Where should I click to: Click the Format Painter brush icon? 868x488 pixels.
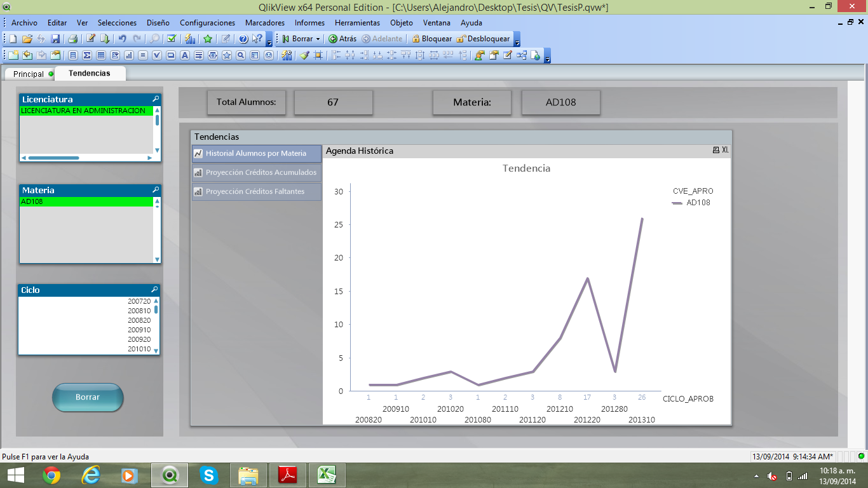304,55
